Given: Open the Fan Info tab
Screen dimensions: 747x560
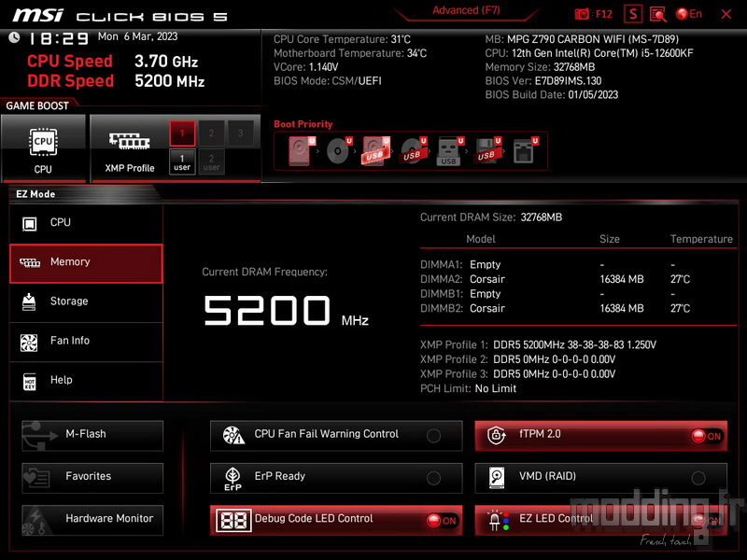Looking at the screenshot, I should [86, 342].
